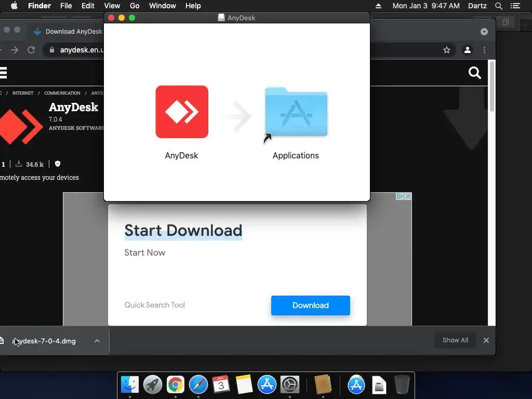Open the Go menu
Screen dimensions: 532x399
[x=135, y=6]
